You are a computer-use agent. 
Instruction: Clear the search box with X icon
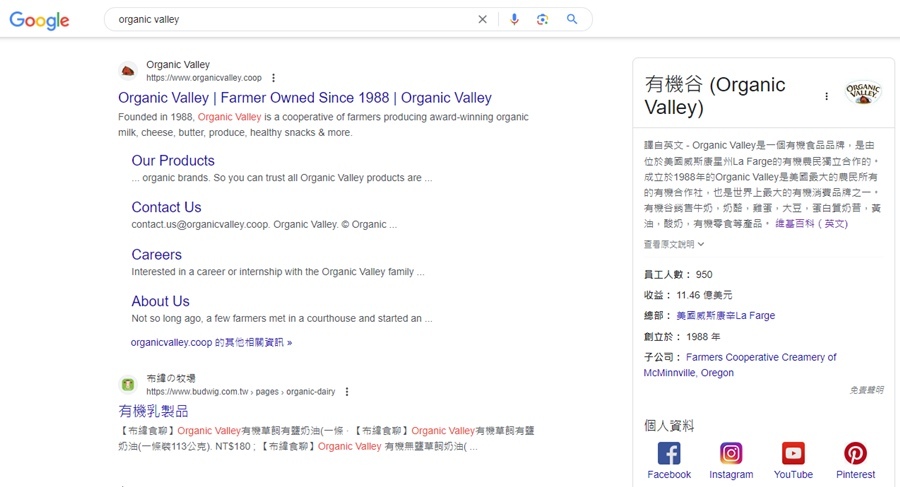coord(482,20)
